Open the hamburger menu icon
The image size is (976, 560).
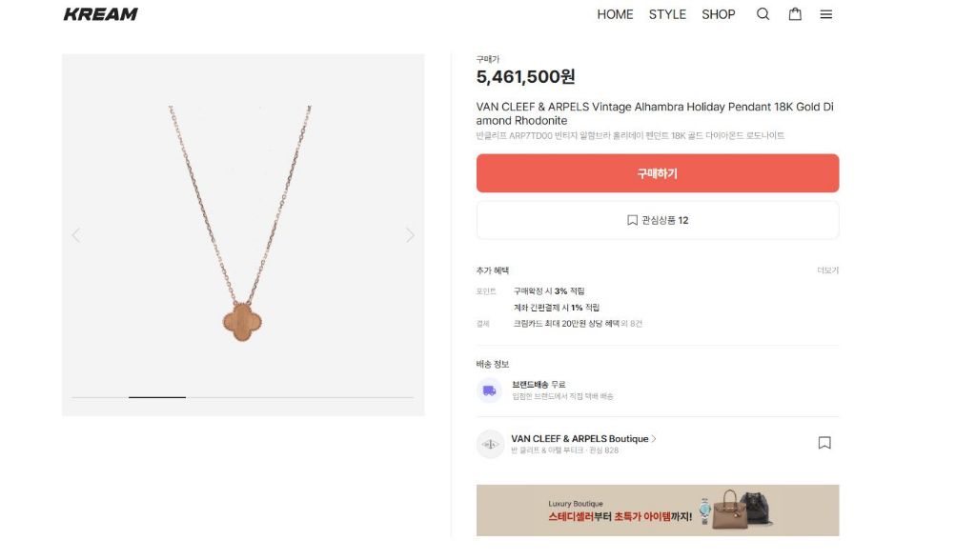826,14
